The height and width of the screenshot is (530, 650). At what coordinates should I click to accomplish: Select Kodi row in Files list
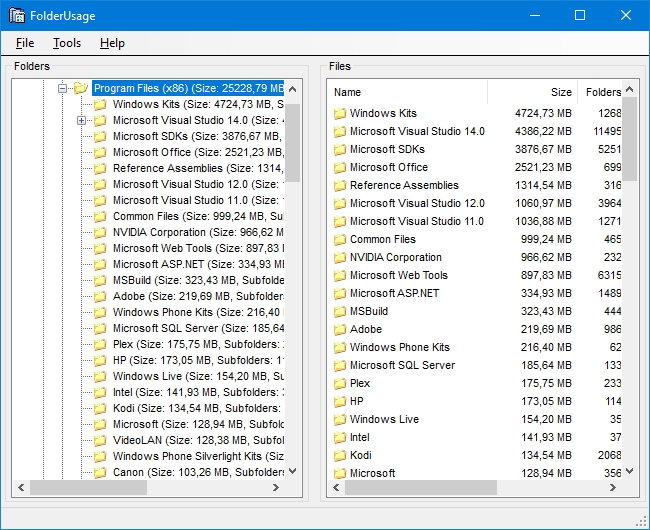(475, 455)
